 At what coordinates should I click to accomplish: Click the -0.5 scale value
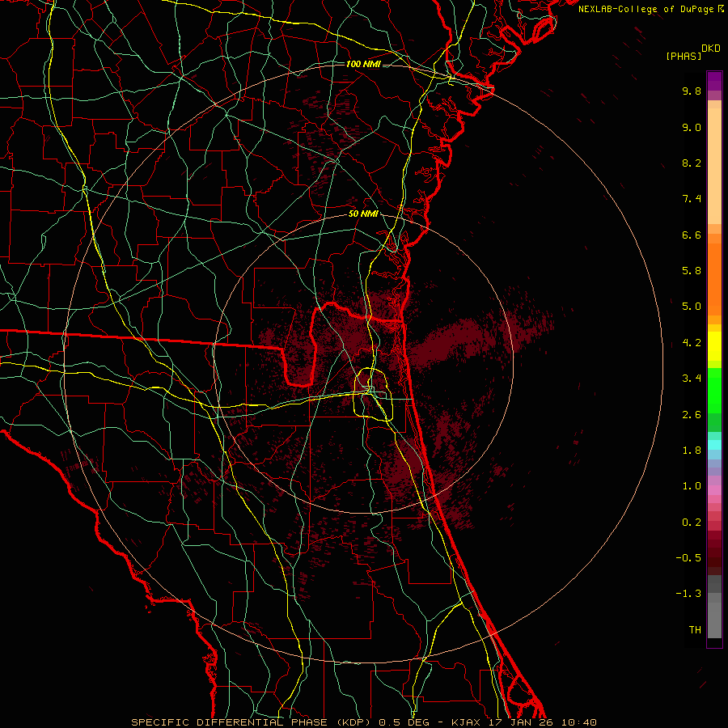[x=688, y=558]
